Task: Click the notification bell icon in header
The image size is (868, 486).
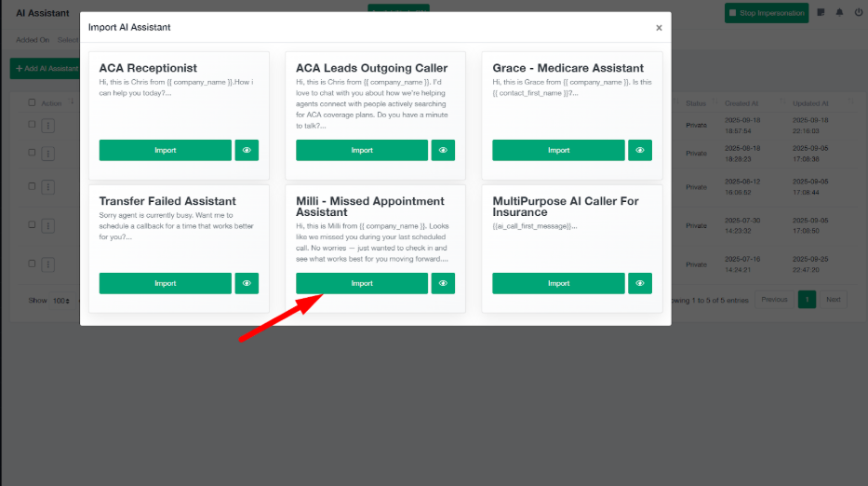Action: 839,13
